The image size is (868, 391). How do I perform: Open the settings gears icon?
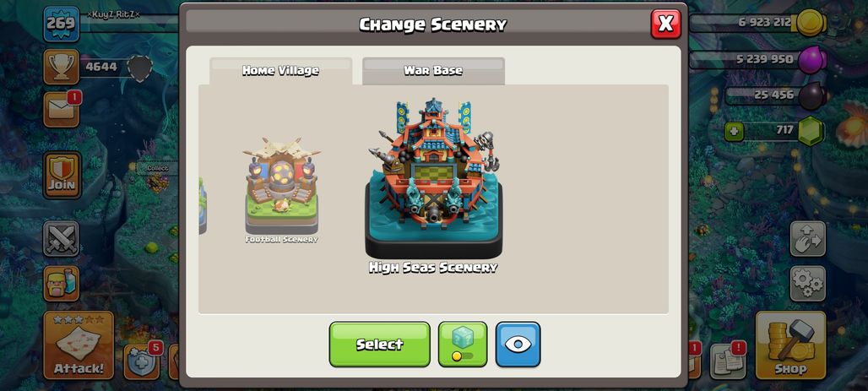click(x=808, y=283)
